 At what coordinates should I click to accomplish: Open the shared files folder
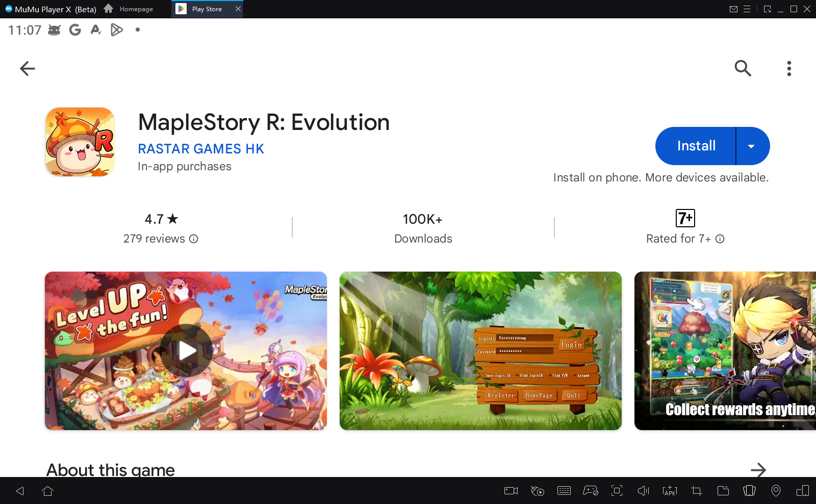pyautogui.click(x=723, y=491)
